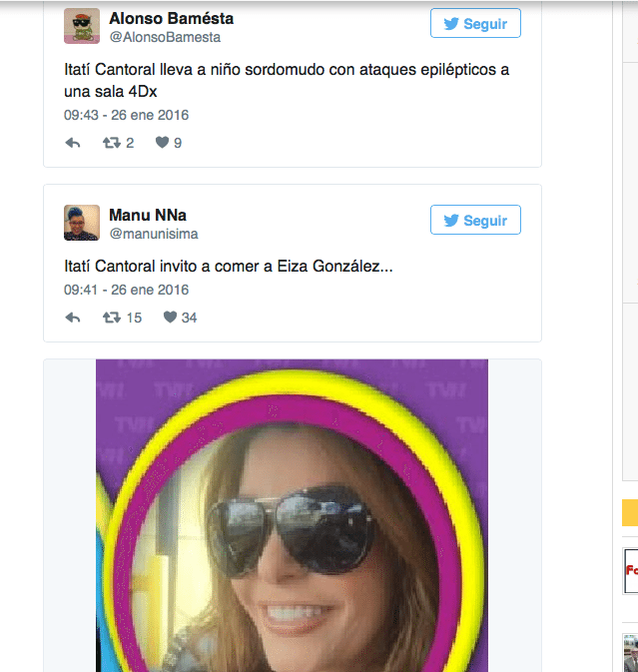Open the 09:43 - 26 ene 2016 timestamp

point(126,115)
